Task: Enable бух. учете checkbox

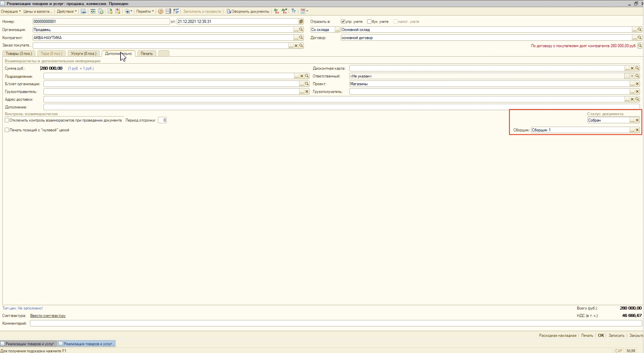Action: [x=369, y=22]
